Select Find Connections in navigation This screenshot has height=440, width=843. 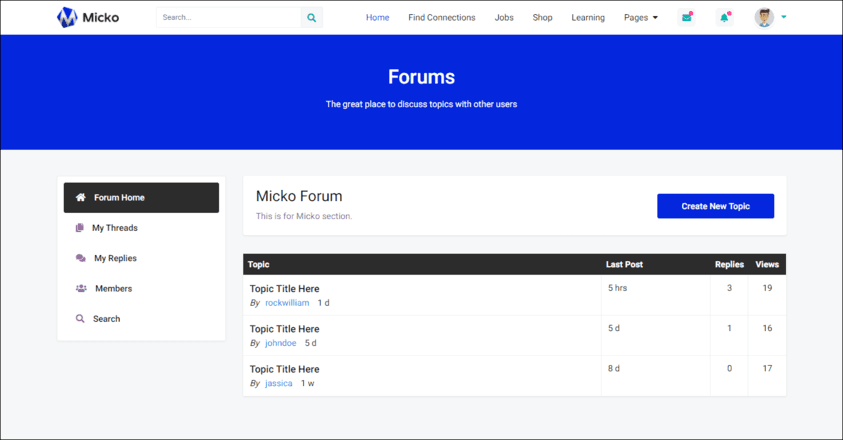tap(442, 18)
